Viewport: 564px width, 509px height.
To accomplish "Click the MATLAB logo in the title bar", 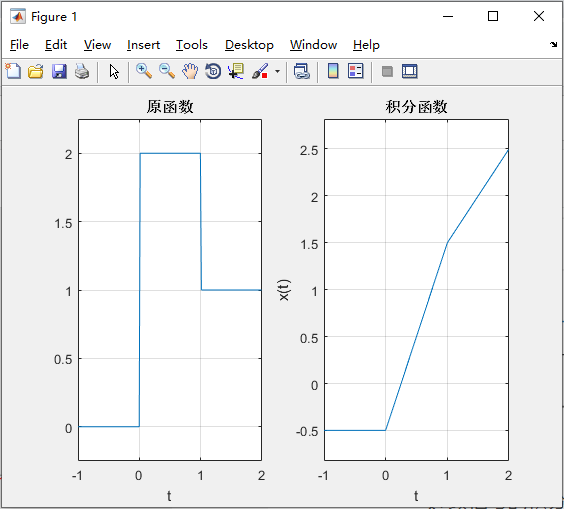I will coord(18,17).
